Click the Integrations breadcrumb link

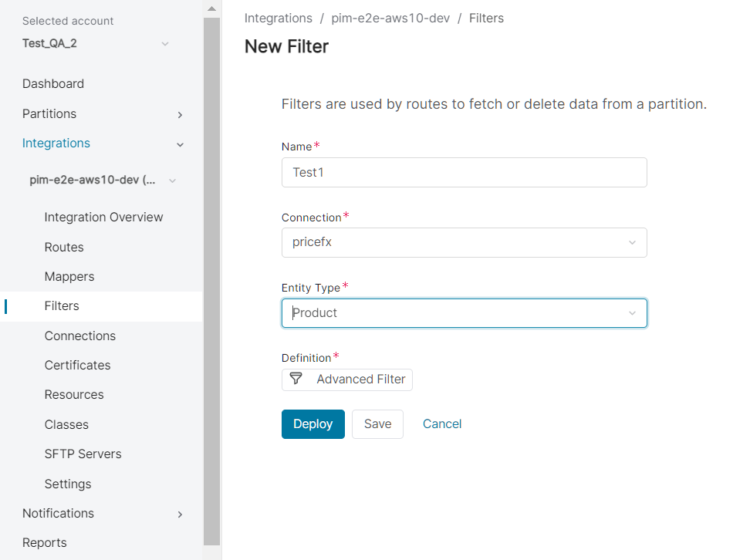tap(279, 18)
